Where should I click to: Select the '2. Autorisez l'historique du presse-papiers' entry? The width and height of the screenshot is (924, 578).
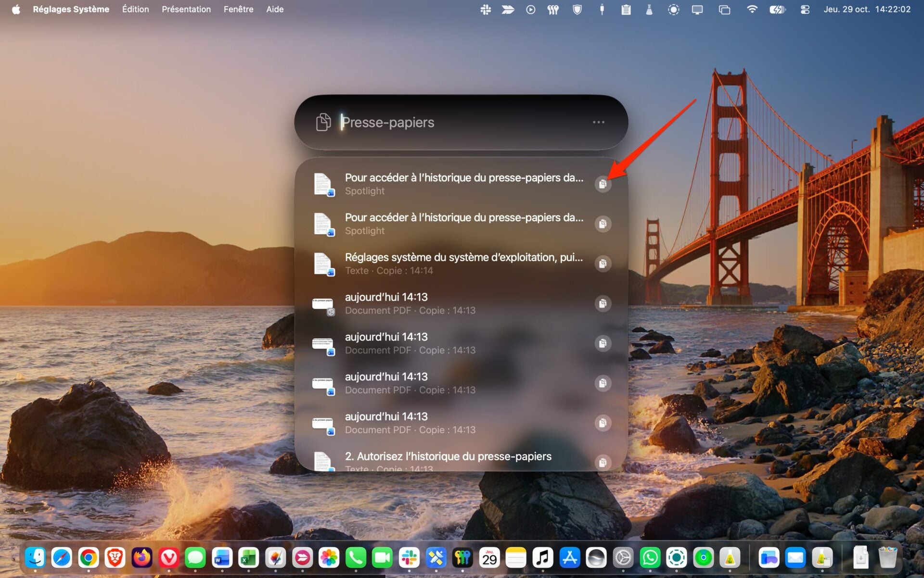461,462
